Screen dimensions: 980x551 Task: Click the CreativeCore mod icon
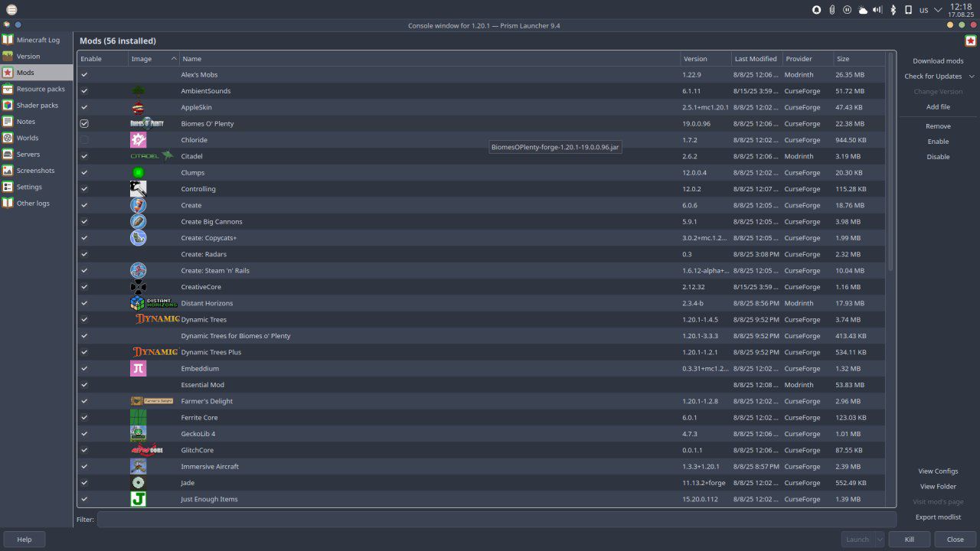[138, 287]
